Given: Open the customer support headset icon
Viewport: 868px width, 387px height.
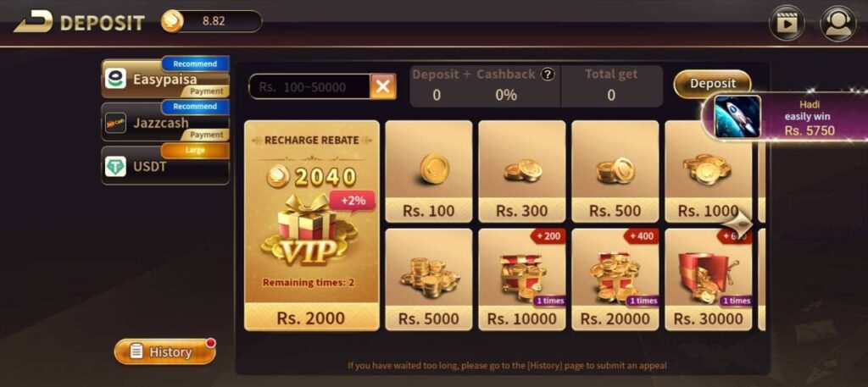Looking at the screenshot, I should tap(838, 23).
